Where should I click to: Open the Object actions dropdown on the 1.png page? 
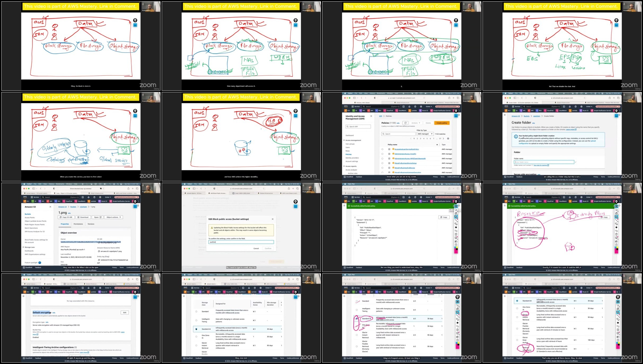tap(114, 217)
